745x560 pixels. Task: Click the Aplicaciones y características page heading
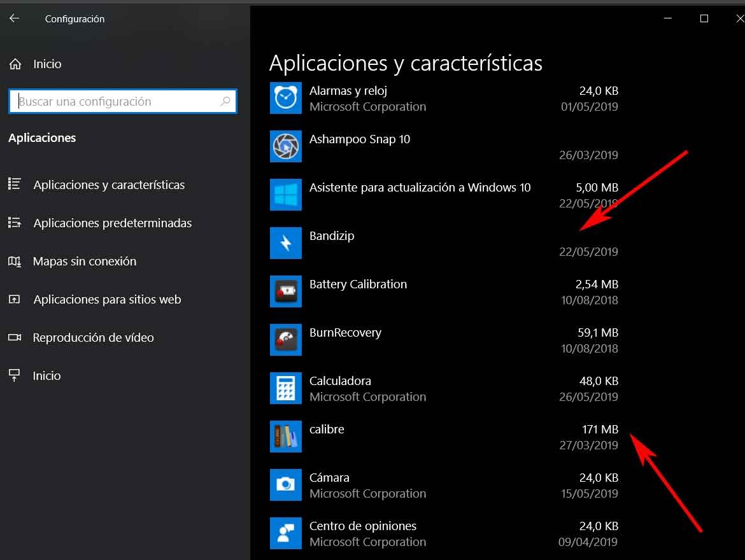click(x=406, y=63)
